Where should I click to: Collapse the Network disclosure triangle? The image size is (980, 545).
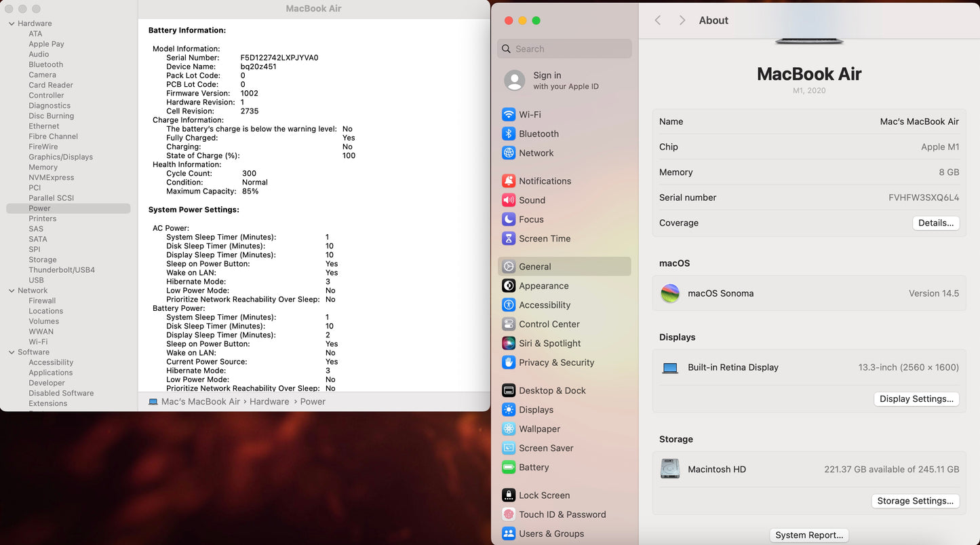click(12, 290)
